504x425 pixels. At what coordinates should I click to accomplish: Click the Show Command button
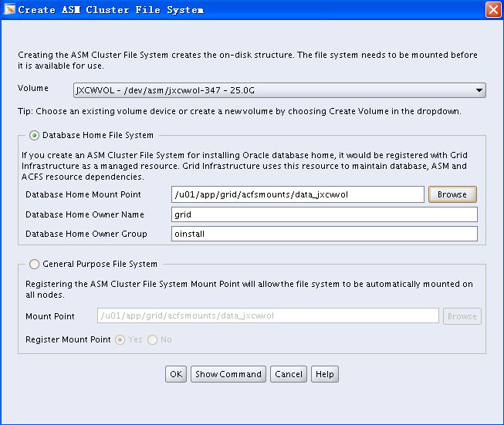[x=228, y=374]
